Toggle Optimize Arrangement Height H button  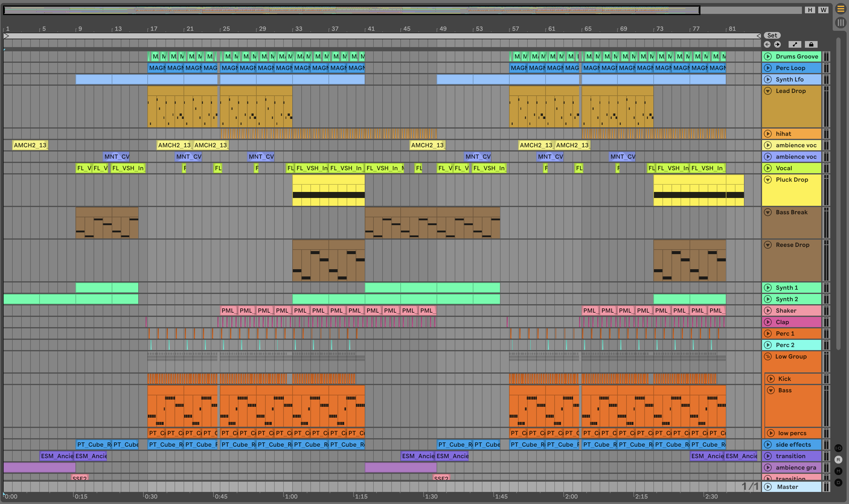(x=810, y=10)
